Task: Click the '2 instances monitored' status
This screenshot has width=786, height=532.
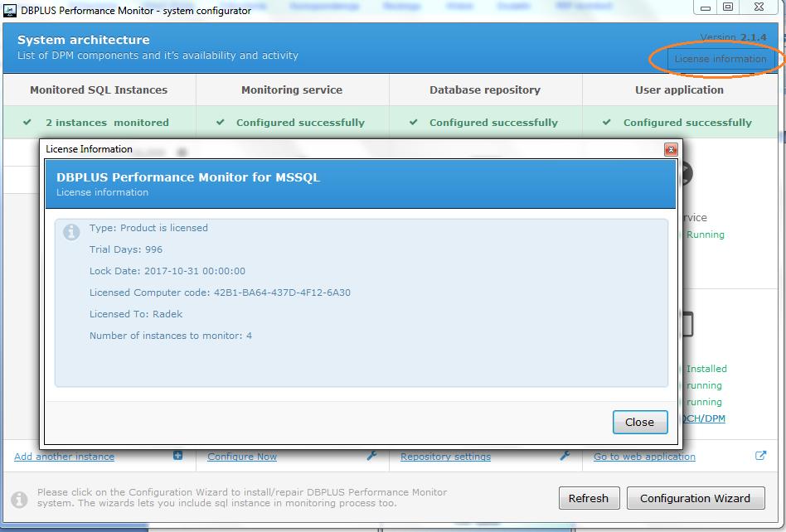Action: click(x=107, y=123)
